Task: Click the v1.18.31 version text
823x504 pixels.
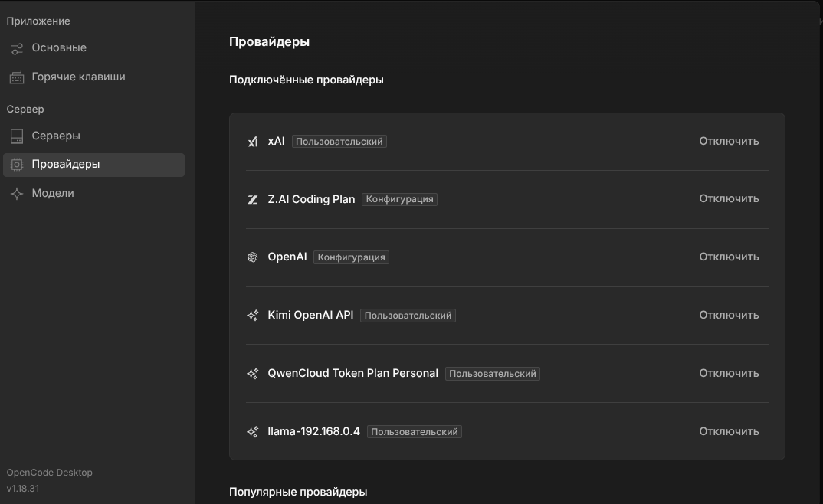Action: click(22, 489)
